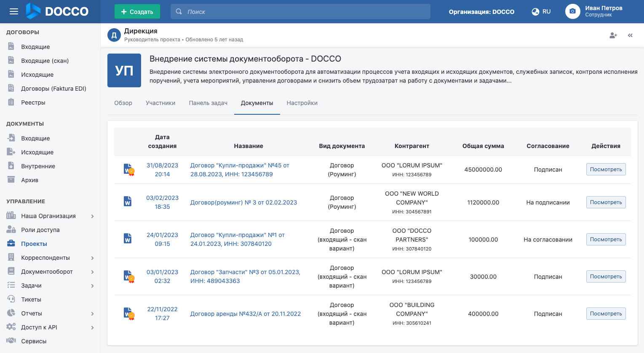Viewport: 644px width, 353px height.
Task: Click Реестры sidebar icon
Action: pos(11,102)
